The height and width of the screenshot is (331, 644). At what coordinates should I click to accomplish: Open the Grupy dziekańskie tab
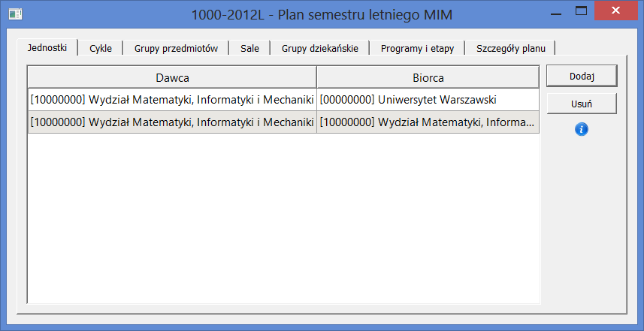click(x=320, y=48)
